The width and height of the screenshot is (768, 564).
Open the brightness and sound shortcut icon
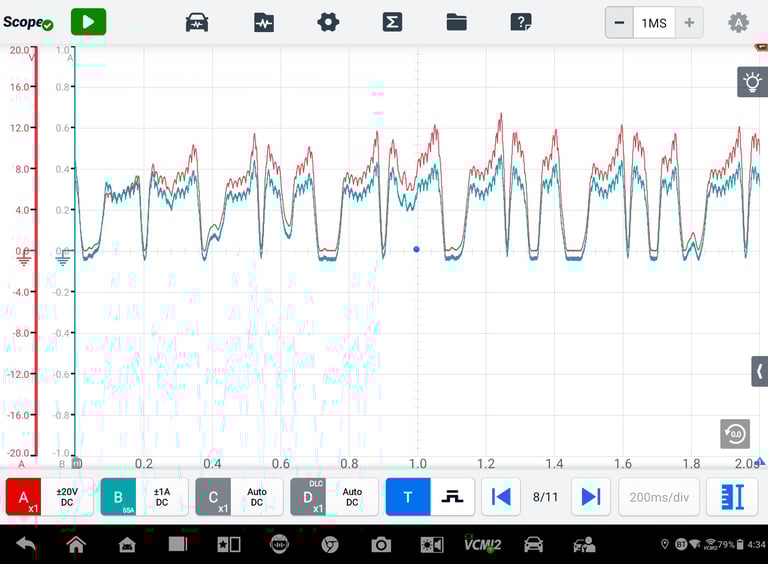click(432, 544)
